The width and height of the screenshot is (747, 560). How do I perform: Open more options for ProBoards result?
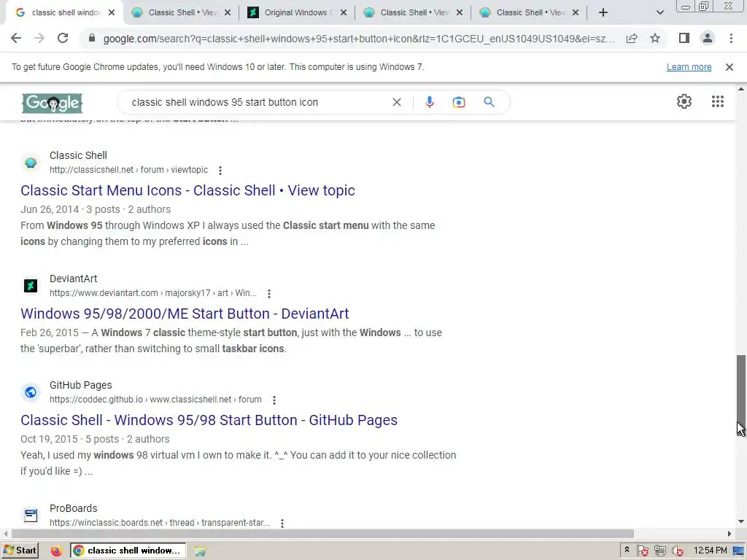(282, 523)
